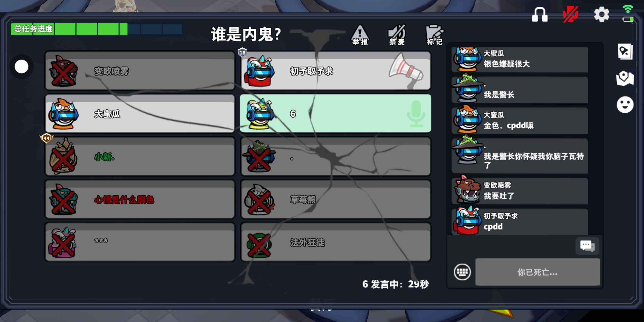Select player card 初予取予求
The image size is (644, 322).
[335, 71]
